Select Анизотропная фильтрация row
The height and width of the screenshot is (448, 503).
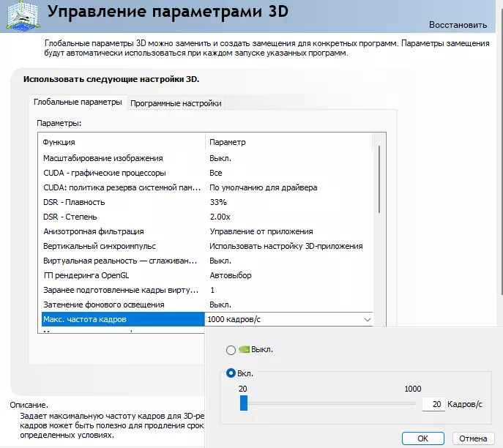click(x=207, y=231)
